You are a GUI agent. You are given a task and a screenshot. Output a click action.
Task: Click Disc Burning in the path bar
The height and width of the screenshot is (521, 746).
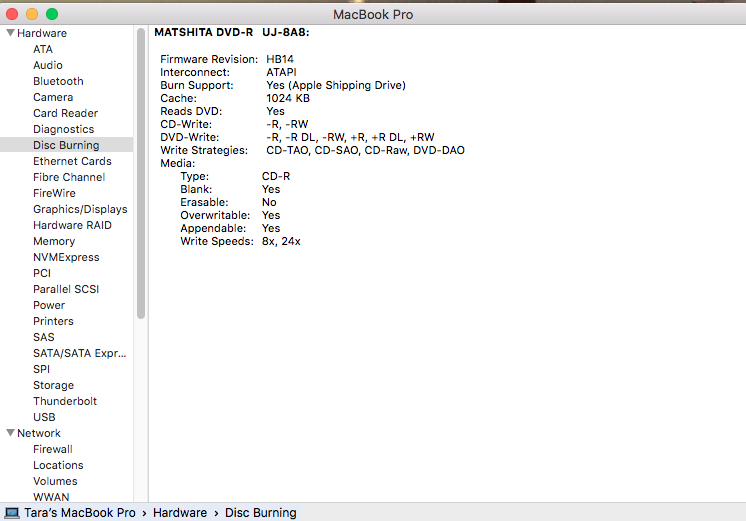click(261, 513)
